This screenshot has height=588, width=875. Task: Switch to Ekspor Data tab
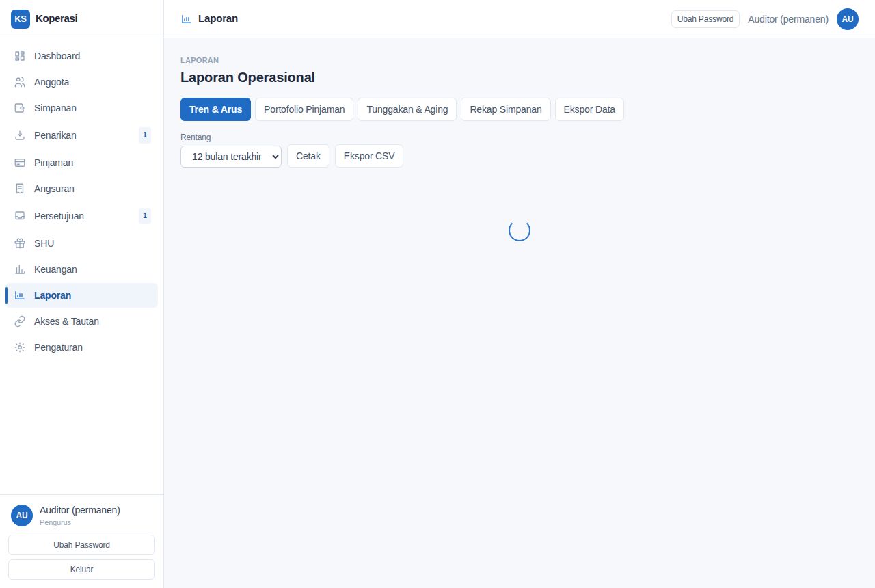pos(589,109)
